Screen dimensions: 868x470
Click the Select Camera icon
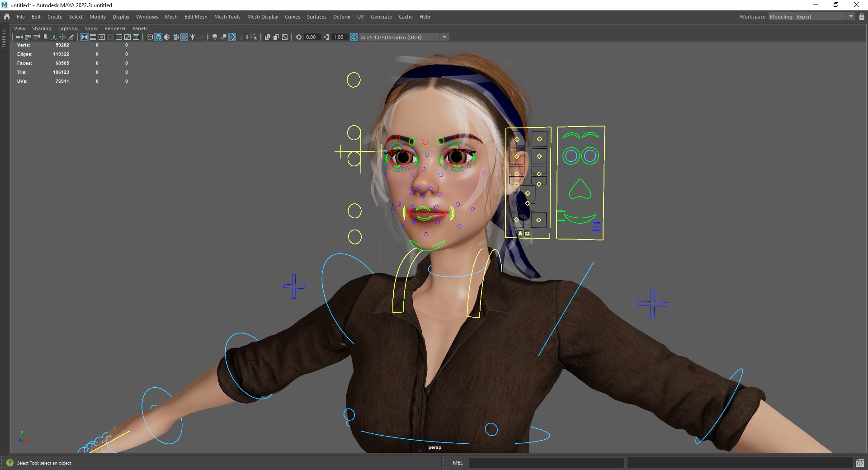point(19,37)
